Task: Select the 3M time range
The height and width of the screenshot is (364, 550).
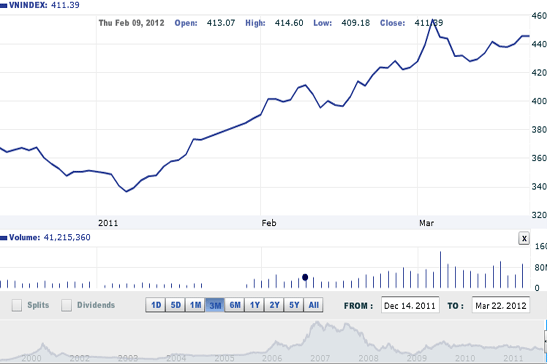Action: [215, 305]
